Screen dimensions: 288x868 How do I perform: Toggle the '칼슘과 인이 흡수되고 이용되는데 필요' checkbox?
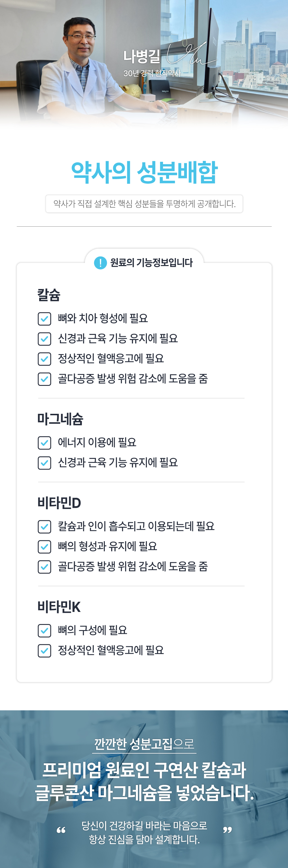coord(44,527)
